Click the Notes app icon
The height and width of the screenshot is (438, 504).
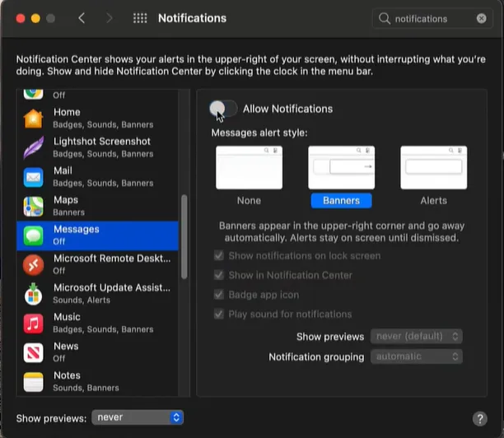[33, 382]
